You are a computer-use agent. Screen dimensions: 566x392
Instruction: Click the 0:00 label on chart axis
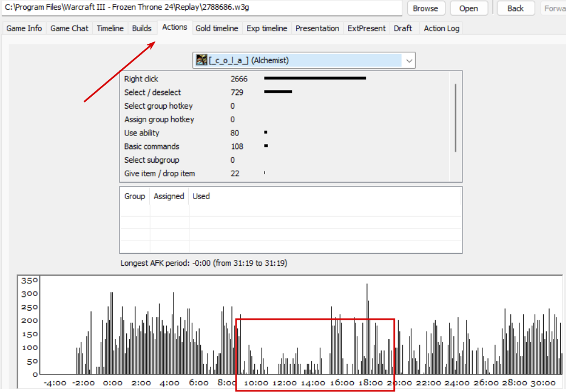click(113, 383)
